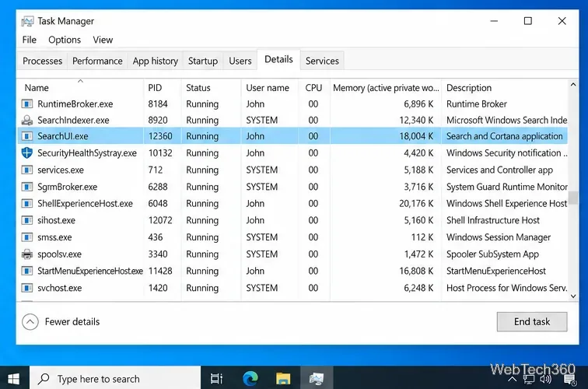
Task: Click the SearchUI.exe process icon
Action: tap(27, 136)
